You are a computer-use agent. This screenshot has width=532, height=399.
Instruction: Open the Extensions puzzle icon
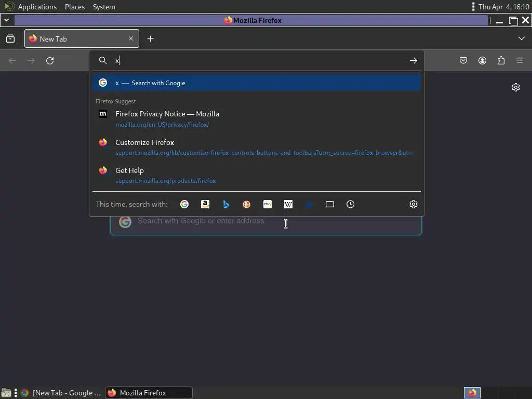[501, 60]
